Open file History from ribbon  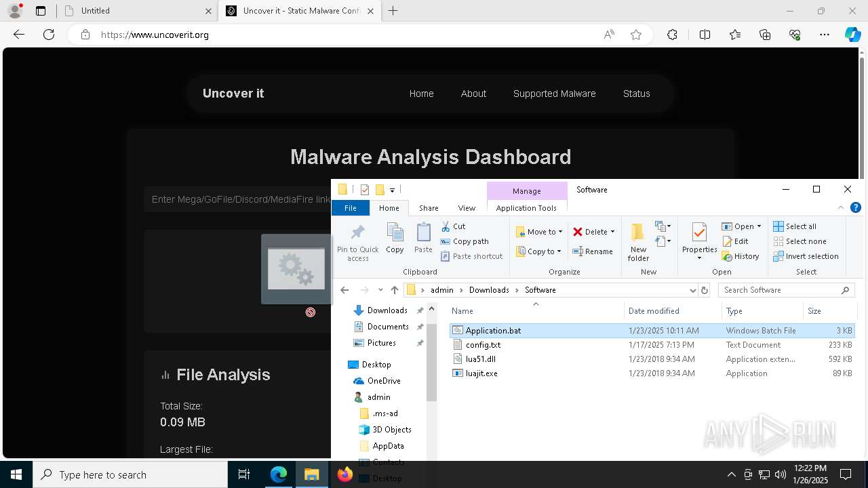[x=741, y=256]
